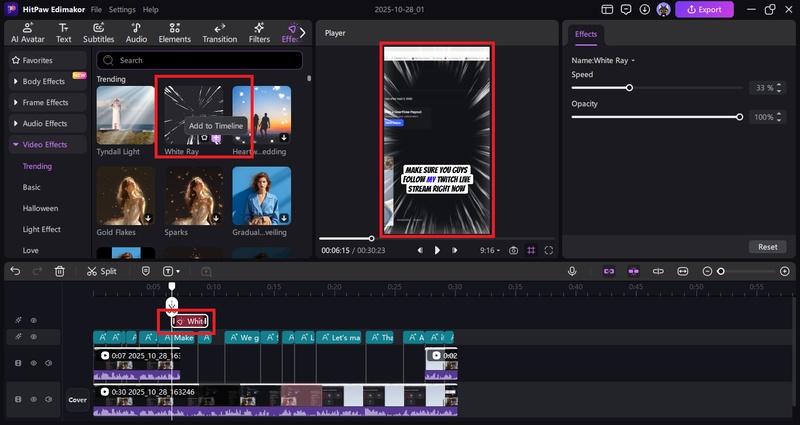This screenshot has width=800, height=425.
Task: Reset the effect settings
Action: (x=767, y=246)
